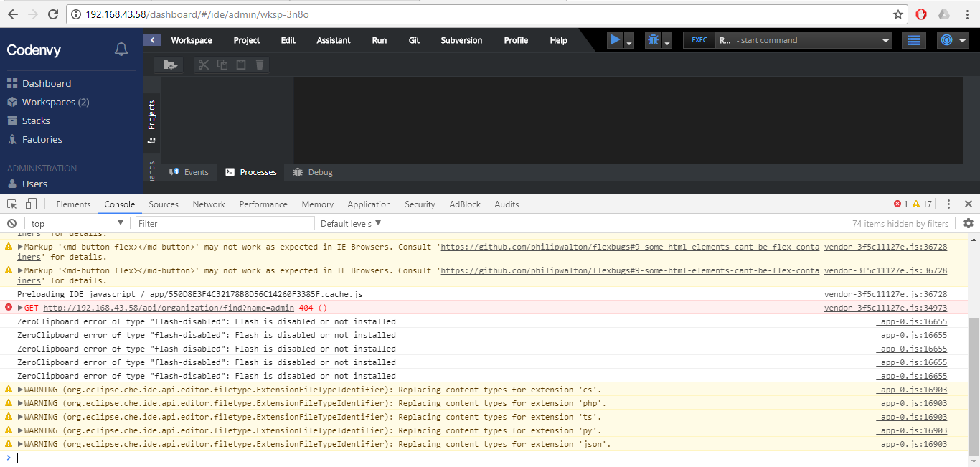
Task: Open the Subversion menu
Action: 461,40
